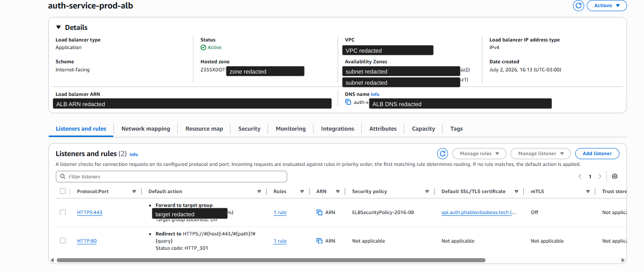
Task: Sort by the Default action column
Action: pyautogui.click(x=259, y=191)
